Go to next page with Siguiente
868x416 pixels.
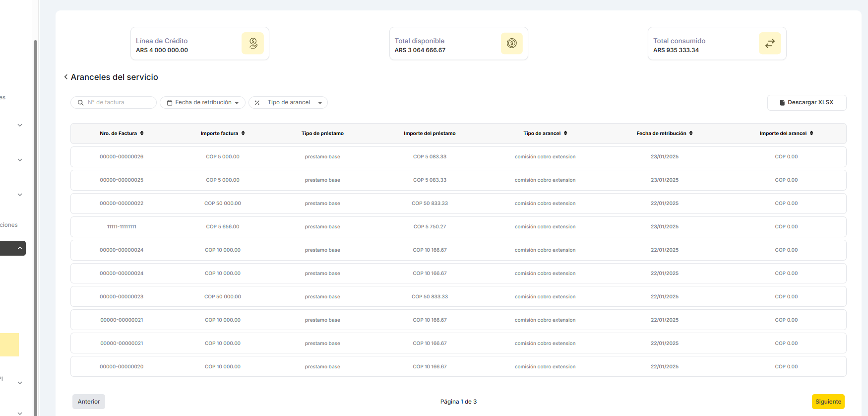click(x=828, y=402)
